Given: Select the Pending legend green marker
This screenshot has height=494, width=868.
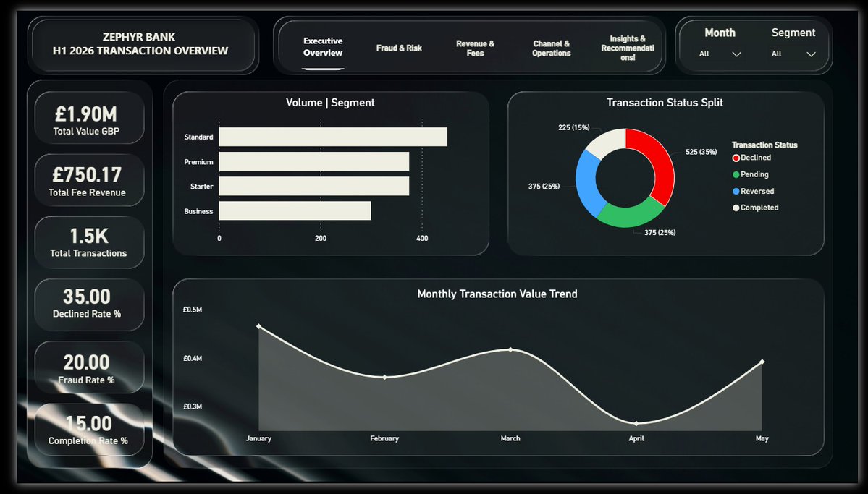Looking at the screenshot, I should [x=736, y=174].
